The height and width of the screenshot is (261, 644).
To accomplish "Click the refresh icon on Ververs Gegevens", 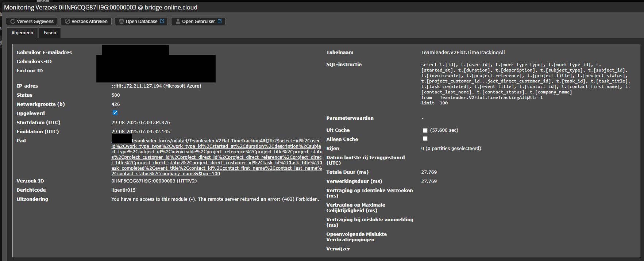I will [x=12, y=22].
